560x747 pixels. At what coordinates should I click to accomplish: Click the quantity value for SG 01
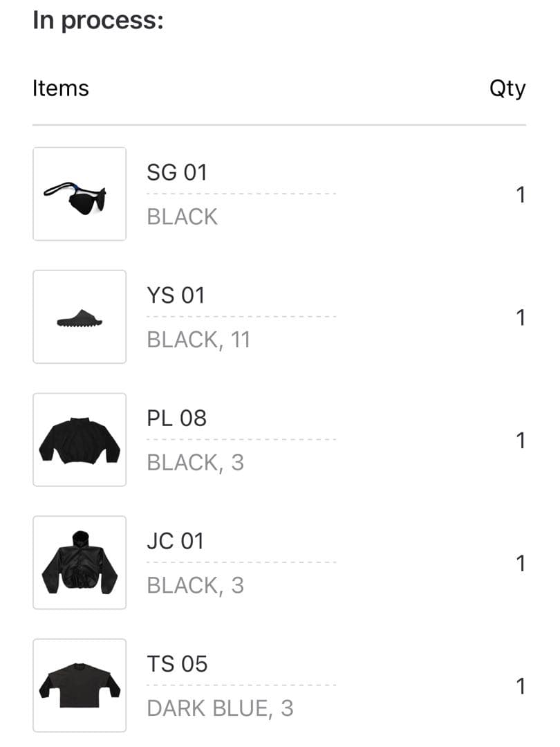point(519,194)
